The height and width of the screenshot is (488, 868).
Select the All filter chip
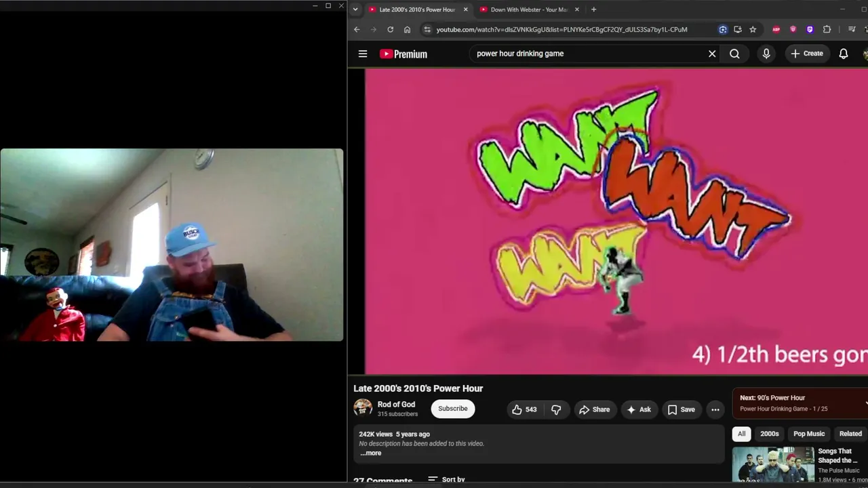coord(741,434)
